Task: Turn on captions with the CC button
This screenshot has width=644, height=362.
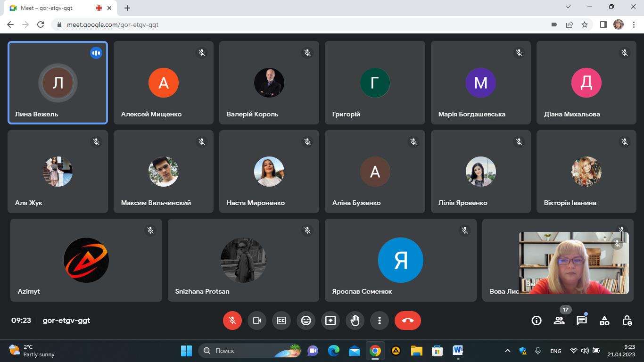Action: (x=281, y=321)
